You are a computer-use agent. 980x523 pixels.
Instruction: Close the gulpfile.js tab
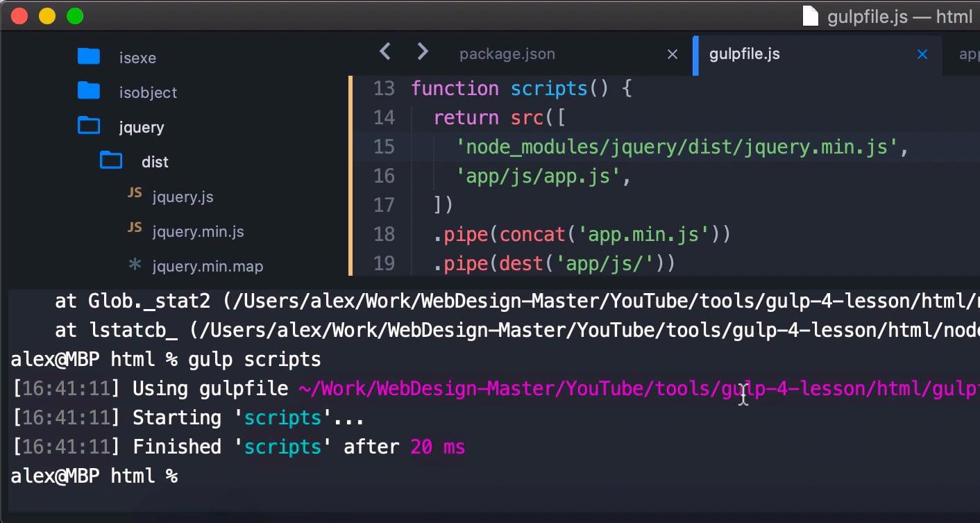(x=922, y=54)
